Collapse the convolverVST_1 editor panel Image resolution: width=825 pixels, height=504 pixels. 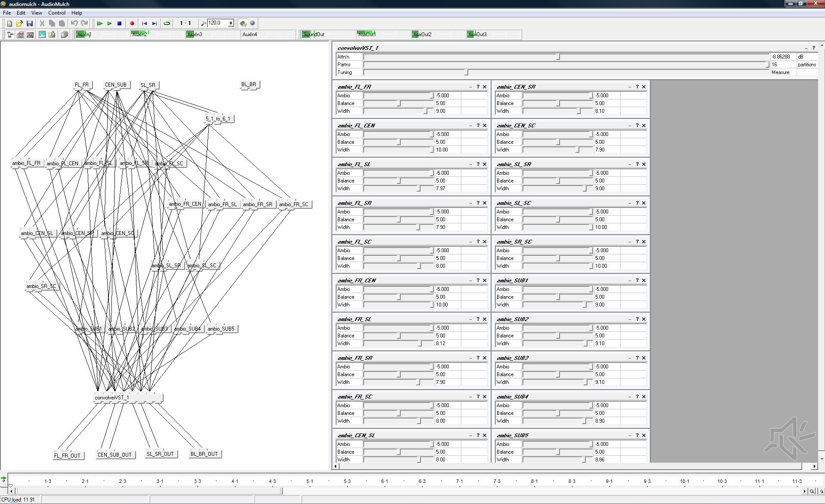point(806,48)
